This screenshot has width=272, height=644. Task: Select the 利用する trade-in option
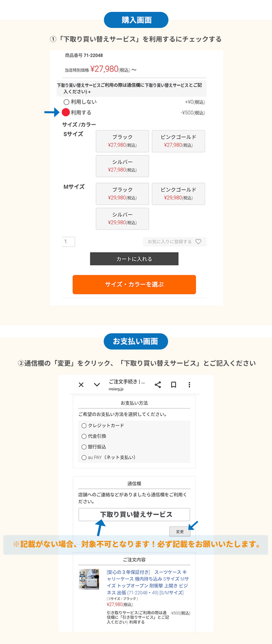pos(66,112)
